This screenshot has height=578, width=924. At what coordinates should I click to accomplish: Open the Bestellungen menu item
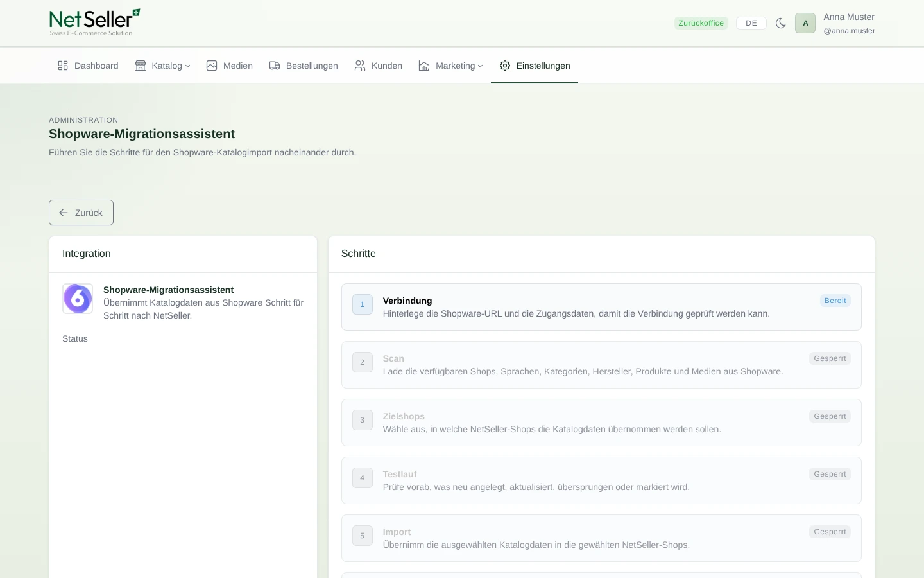click(x=304, y=66)
